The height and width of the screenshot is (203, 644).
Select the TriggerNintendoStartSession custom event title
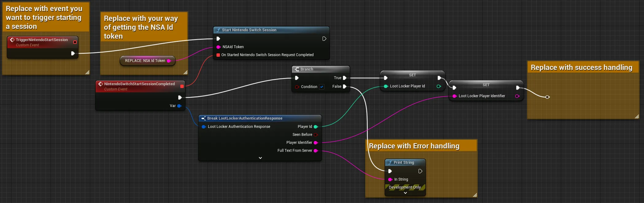pyautogui.click(x=42, y=40)
